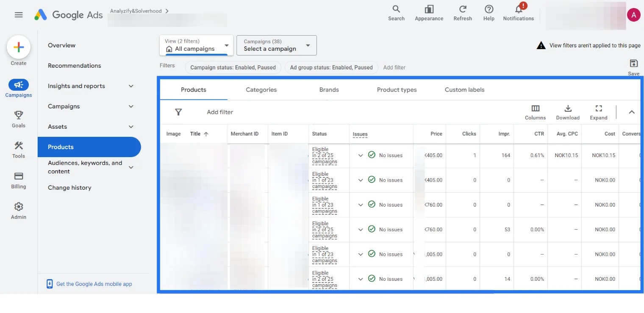The image size is (644, 313).
Task: Switch to the Categories tab
Action: tap(261, 90)
